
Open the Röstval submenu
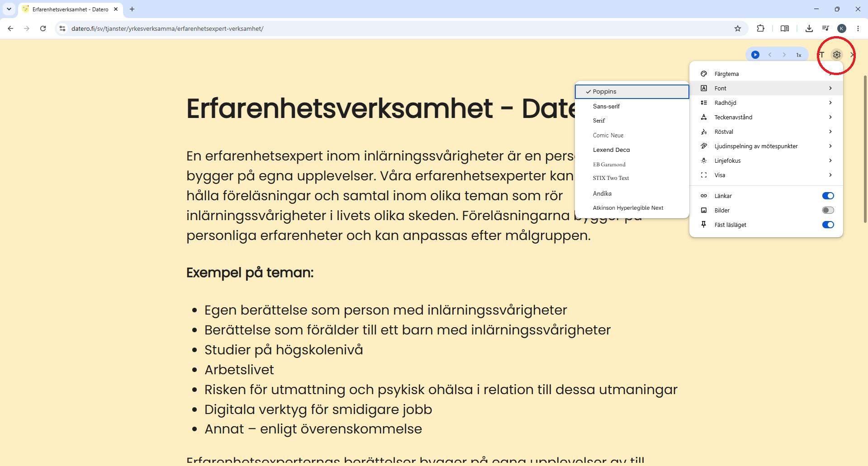point(766,132)
